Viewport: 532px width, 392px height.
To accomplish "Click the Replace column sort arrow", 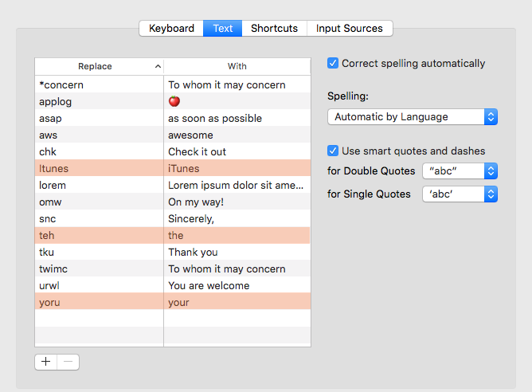I will click(158, 67).
